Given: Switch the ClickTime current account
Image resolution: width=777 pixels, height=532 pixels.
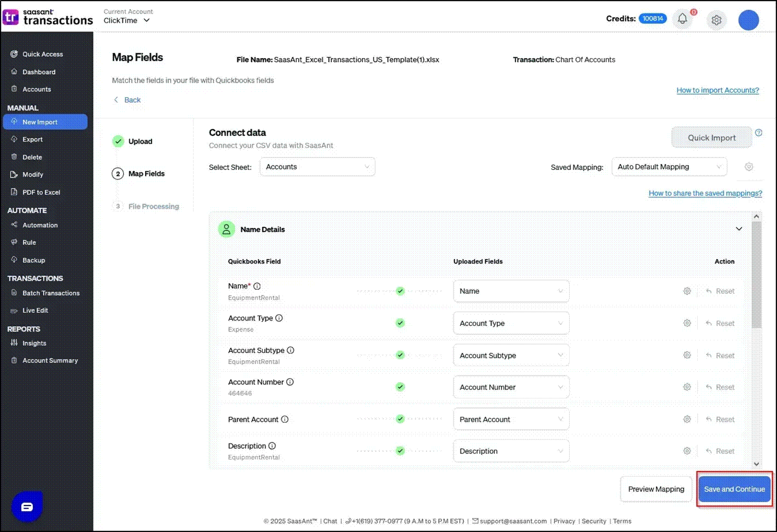Looking at the screenshot, I should (127, 21).
